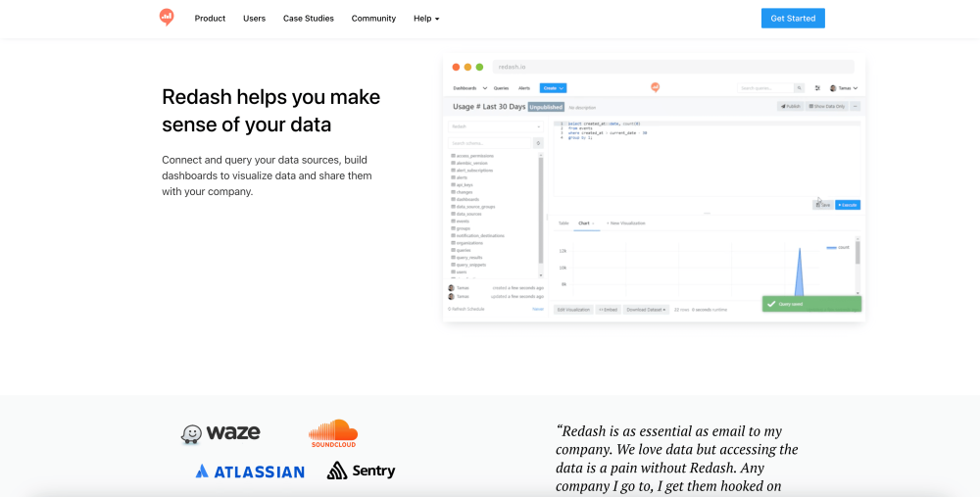Open the Download Dataset dropdown
This screenshot has height=497, width=980.
coord(646,309)
